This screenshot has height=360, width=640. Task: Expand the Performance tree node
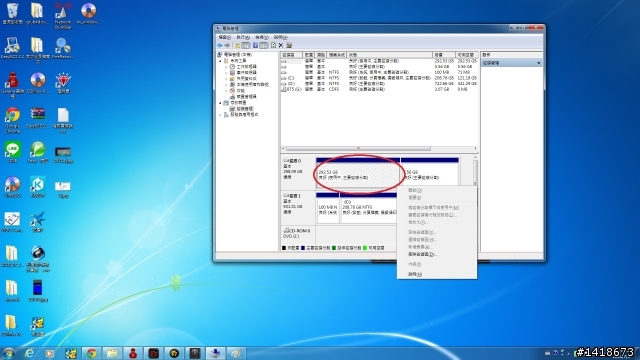click(x=227, y=91)
